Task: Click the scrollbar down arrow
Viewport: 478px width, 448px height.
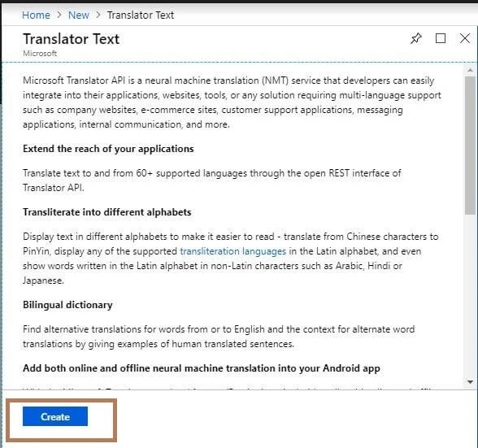Action: (471, 382)
